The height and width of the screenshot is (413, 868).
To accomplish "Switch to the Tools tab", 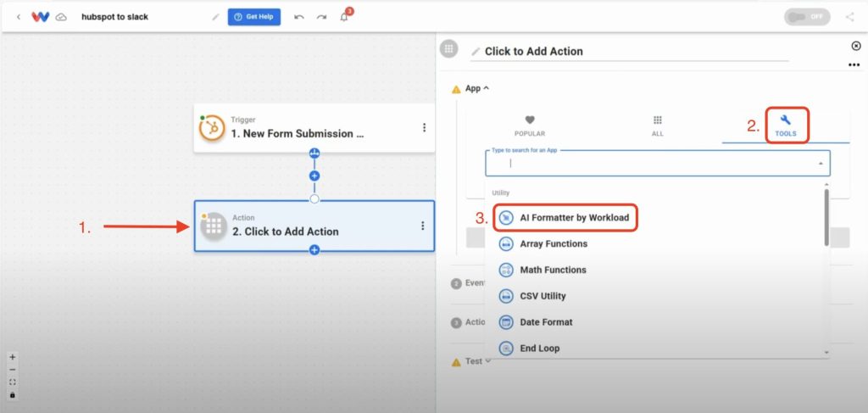I will pos(786,126).
